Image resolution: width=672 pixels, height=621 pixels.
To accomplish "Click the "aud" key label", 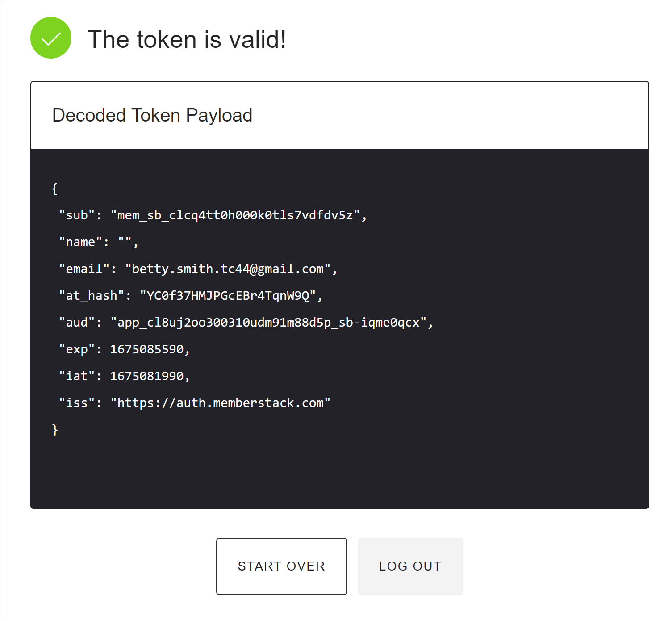I will click(x=77, y=323).
